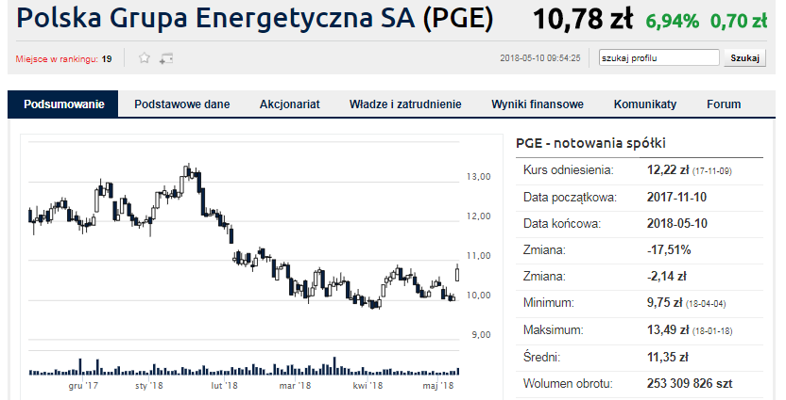
Task: Click the 'Miejsce w rankingu' link
Action: click(57, 59)
